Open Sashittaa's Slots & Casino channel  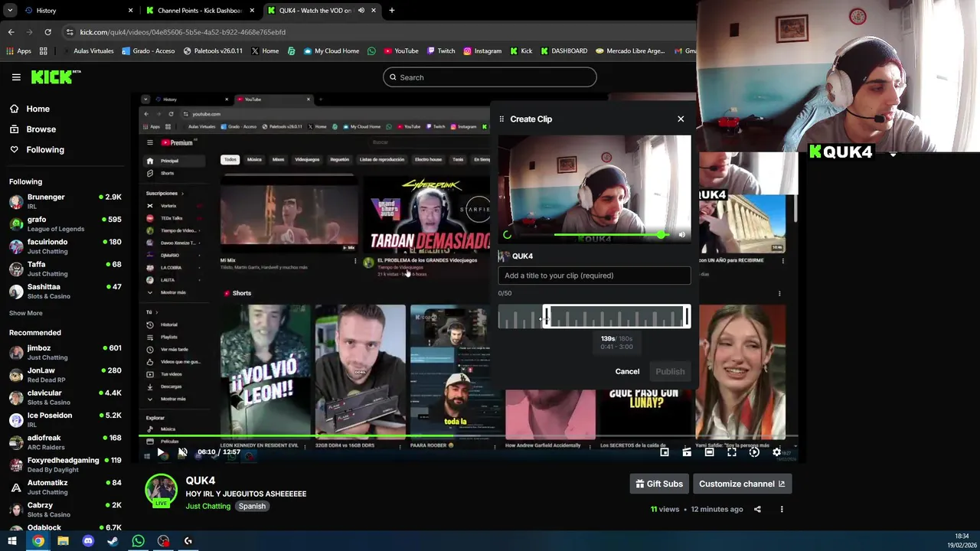tap(65, 291)
